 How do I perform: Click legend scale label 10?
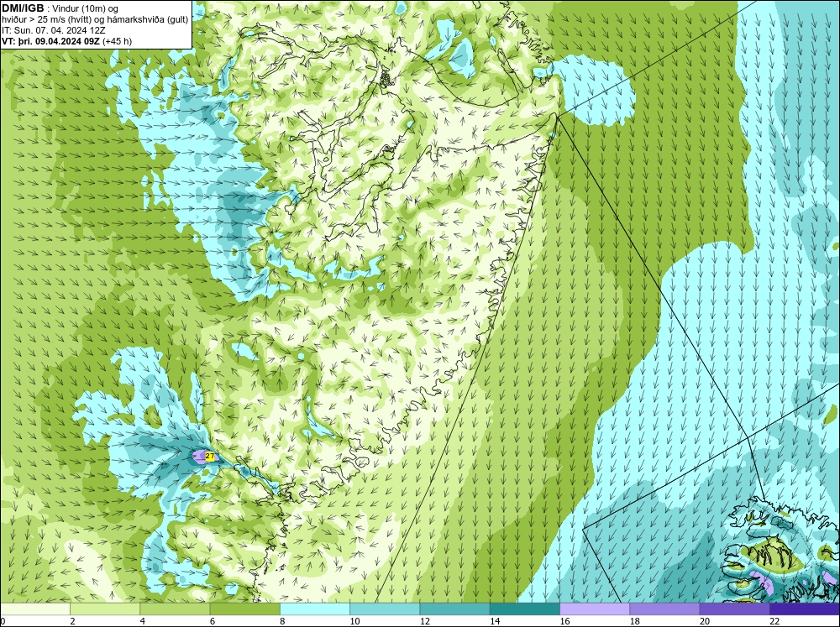[354, 621]
